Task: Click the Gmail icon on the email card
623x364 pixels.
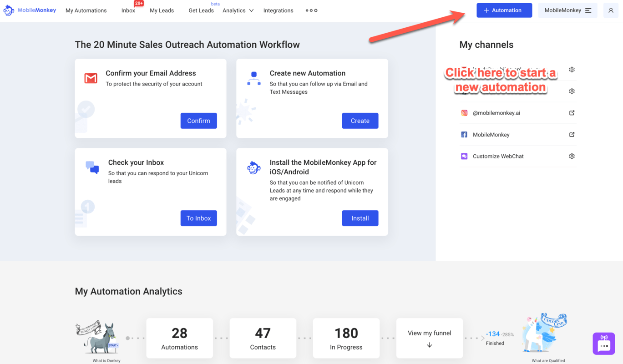Action: coord(91,78)
